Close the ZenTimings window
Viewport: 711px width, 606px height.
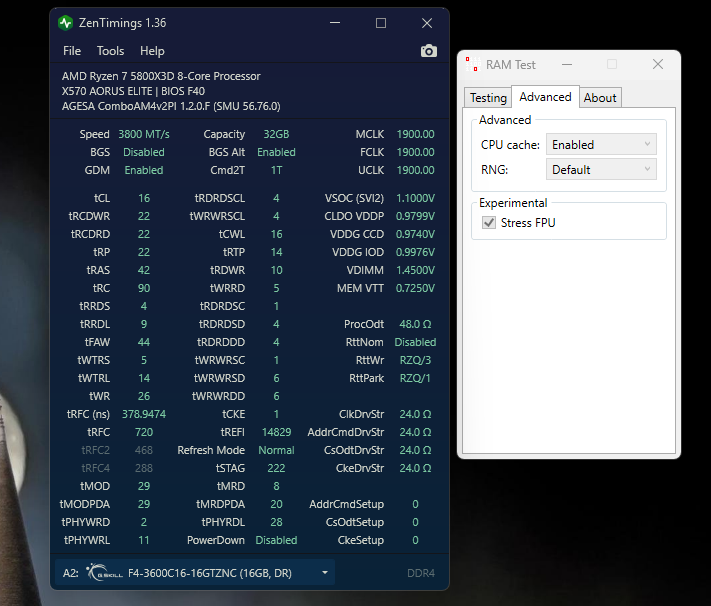(427, 23)
